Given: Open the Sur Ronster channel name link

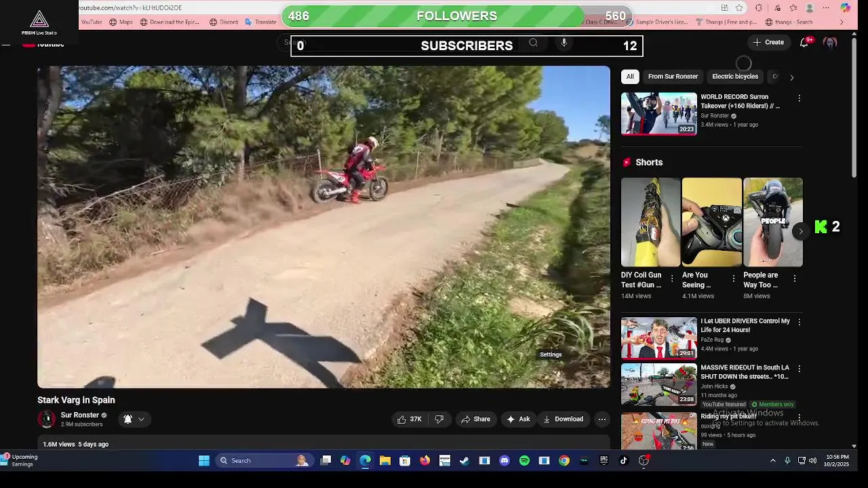Looking at the screenshot, I should click(x=80, y=415).
